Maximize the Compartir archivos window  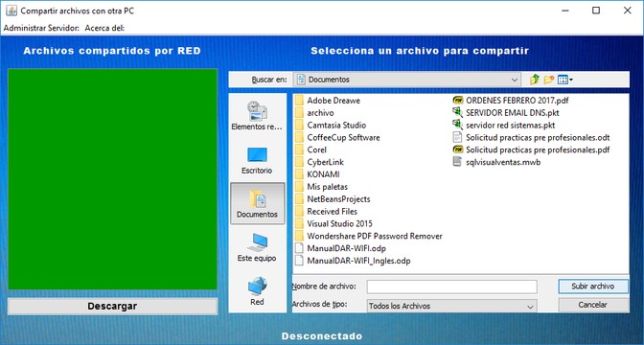(596, 11)
